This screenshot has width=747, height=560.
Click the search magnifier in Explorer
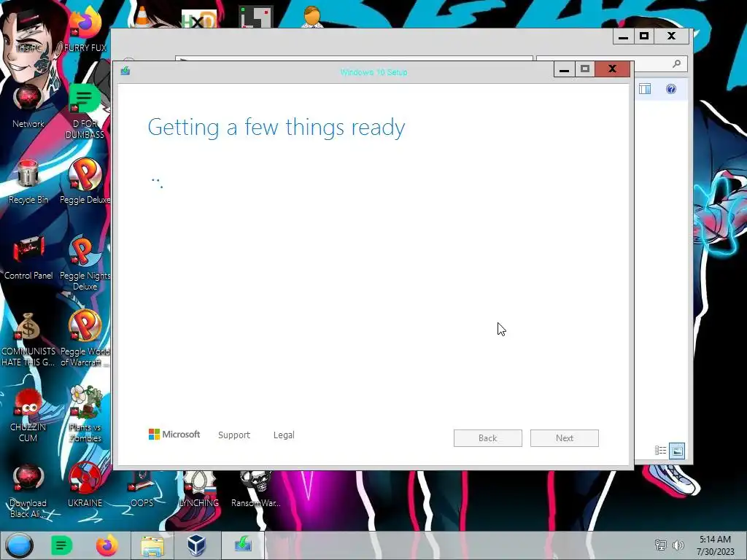coord(676,63)
